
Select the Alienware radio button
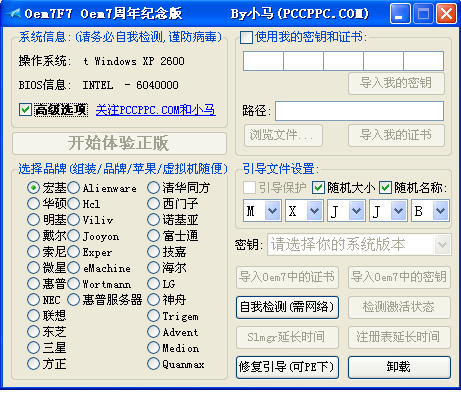73,188
